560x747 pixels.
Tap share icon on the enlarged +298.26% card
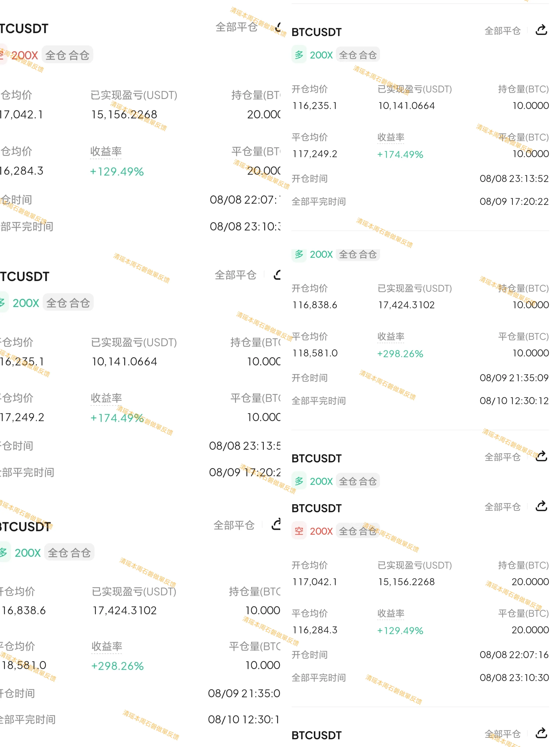(x=276, y=524)
